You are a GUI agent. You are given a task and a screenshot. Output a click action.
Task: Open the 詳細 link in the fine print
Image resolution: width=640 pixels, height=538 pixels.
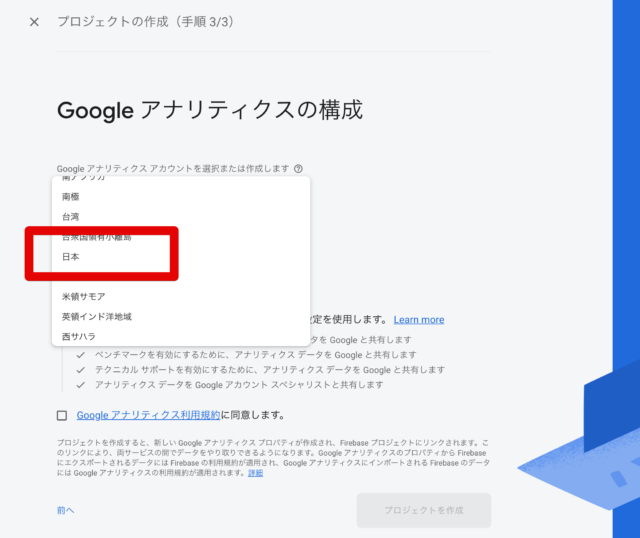click(x=256, y=473)
